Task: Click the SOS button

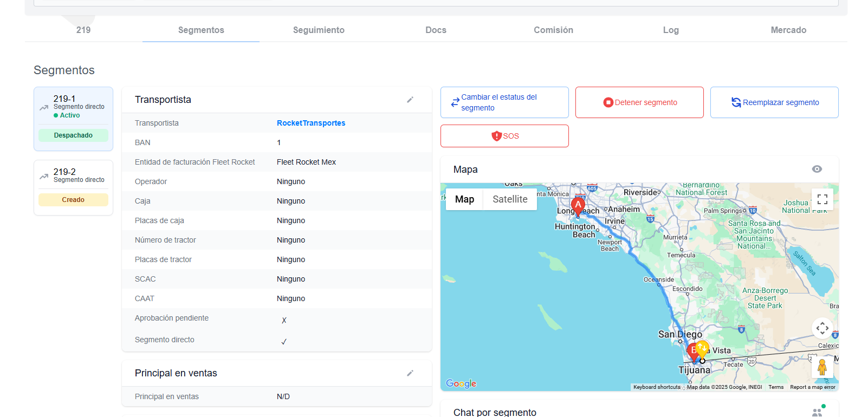Action: click(x=504, y=136)
